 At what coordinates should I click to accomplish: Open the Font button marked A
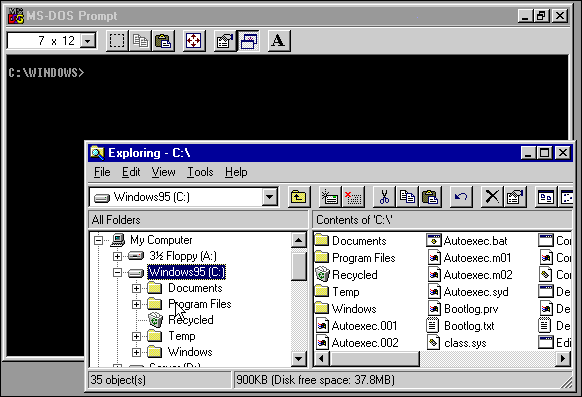279,41
